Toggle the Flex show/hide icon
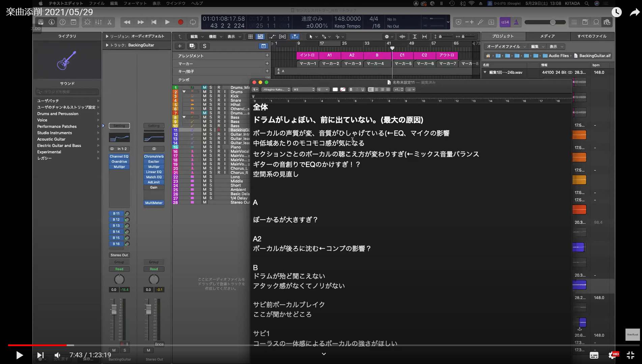This screenshot has height=364, width=642. click(x=283, y=36)
